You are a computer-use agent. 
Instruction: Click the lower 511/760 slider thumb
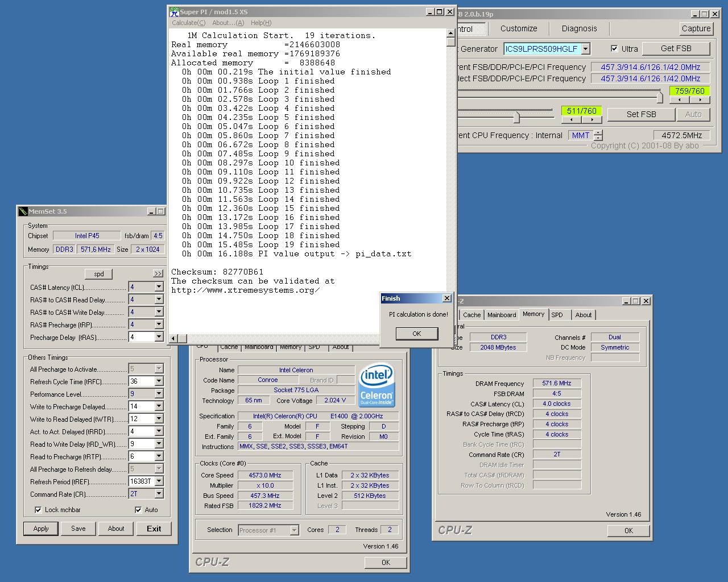(516, 117)
